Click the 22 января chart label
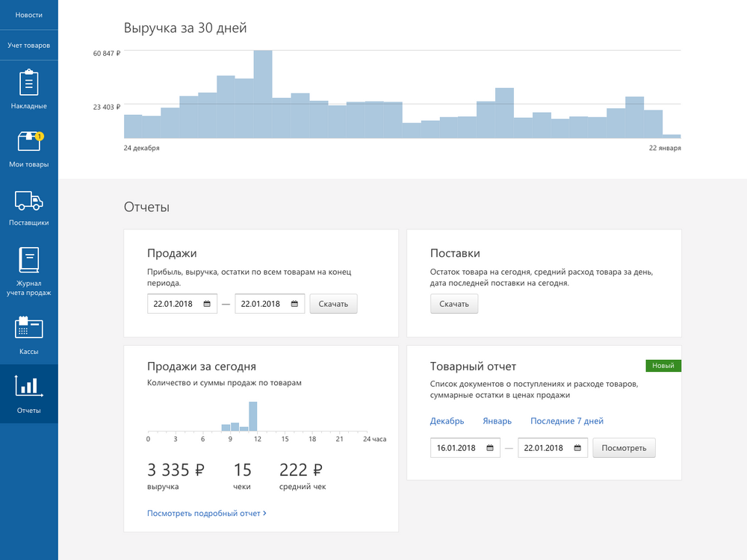 (665, 148)
